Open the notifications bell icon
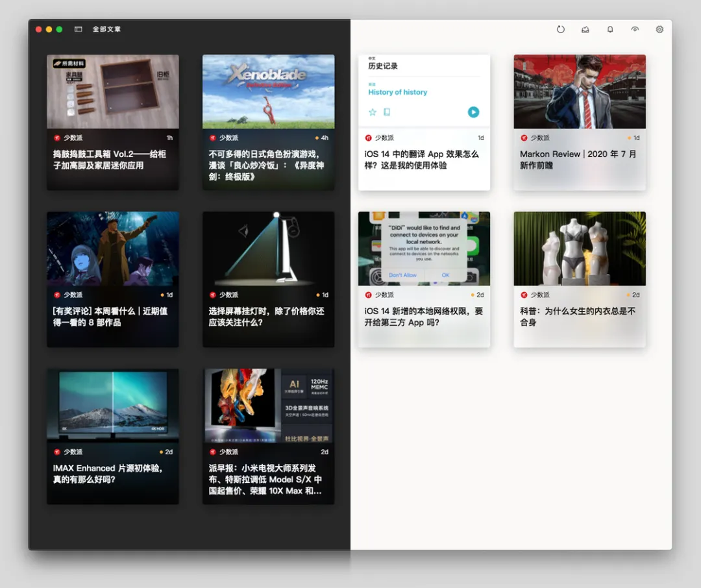This screenshot has height=588, width=701. coord(610,29)
